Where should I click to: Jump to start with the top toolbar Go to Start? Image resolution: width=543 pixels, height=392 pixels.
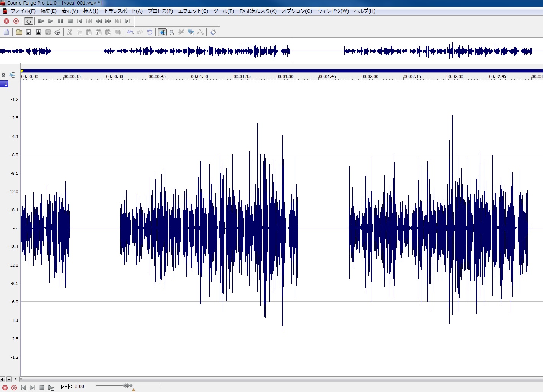pos(80,21)
